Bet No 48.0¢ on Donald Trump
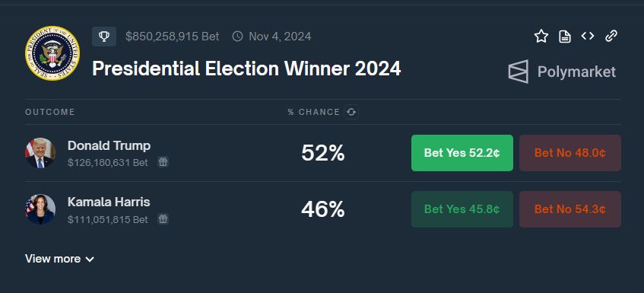Image resolution: width=644 pixels, height=293 pixels. coord(570,153)
